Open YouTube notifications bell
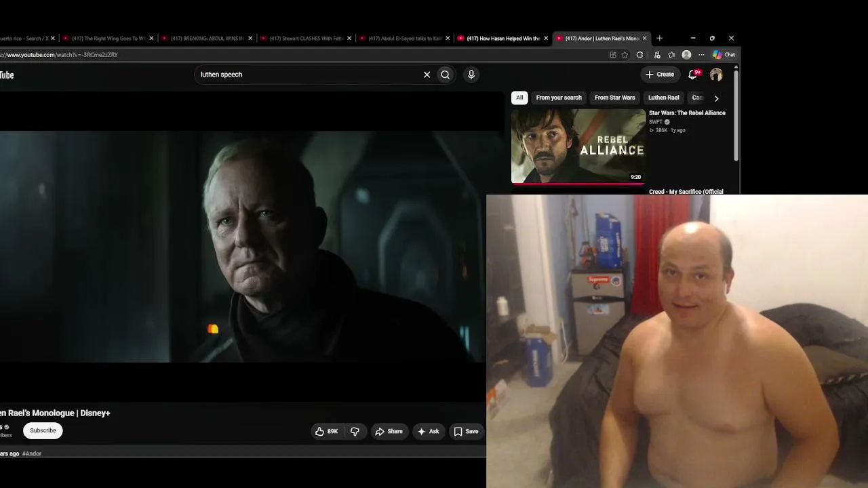Screen dimensions: 868x488 click(x=693, y=75)
